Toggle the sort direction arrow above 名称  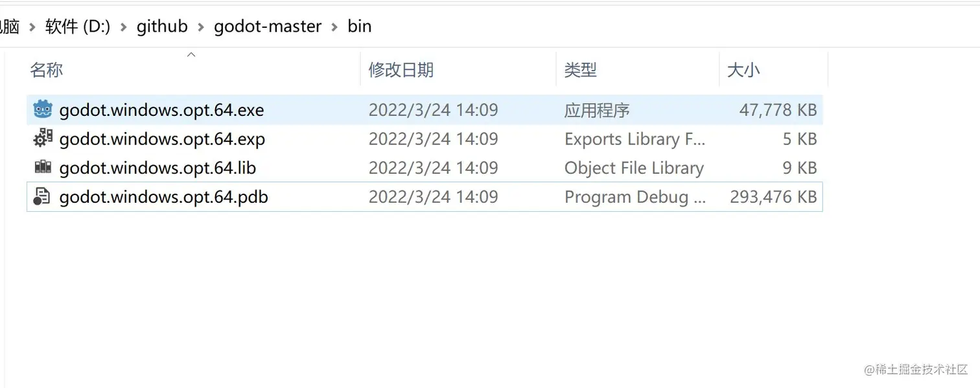tap(191, 55)
